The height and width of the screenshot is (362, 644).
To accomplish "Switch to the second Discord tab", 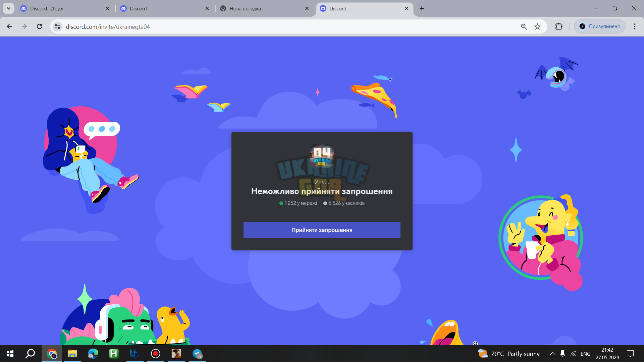I will [x=165, y=9].
